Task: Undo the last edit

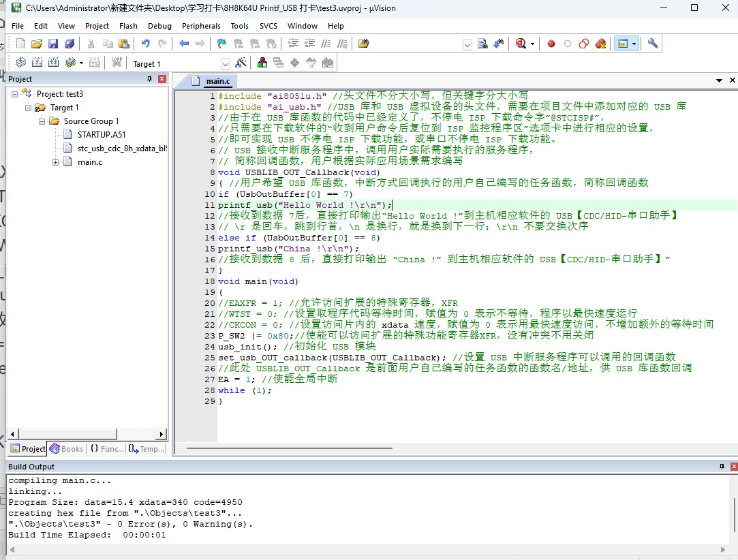Action: point(145,44)
